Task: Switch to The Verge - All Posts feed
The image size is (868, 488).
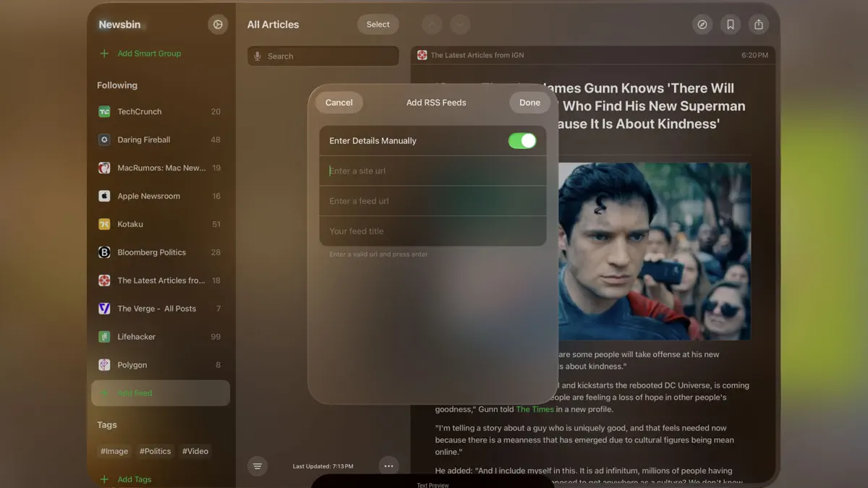Action: pyautogui.click(x=156, y=308)
